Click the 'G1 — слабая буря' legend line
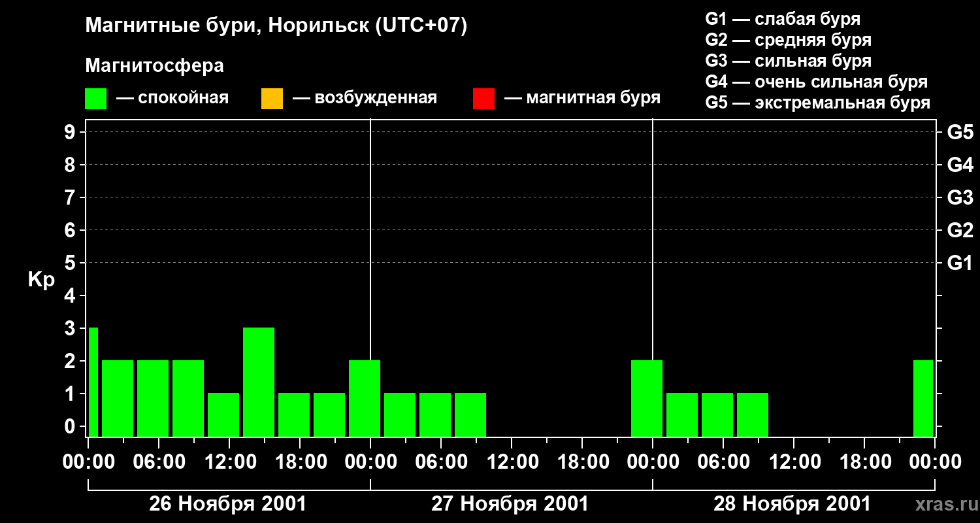The width and height of the screenshot is (980, 523). point(783,19)
